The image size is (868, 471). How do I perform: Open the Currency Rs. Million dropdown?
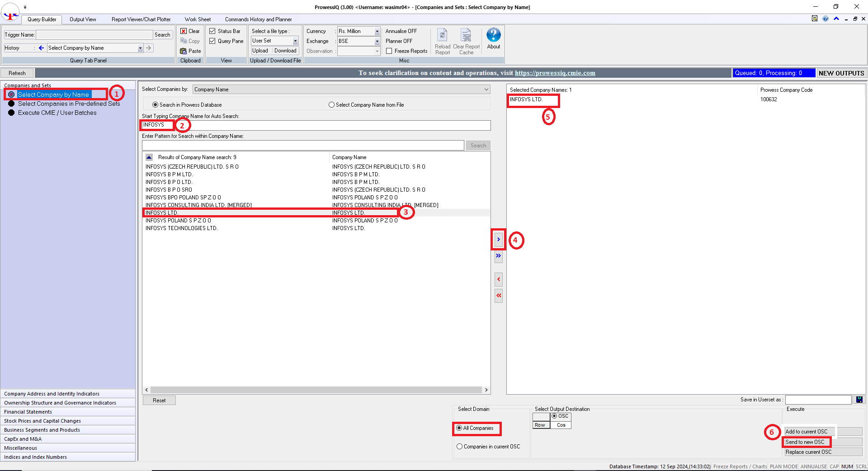click(377, 31)
